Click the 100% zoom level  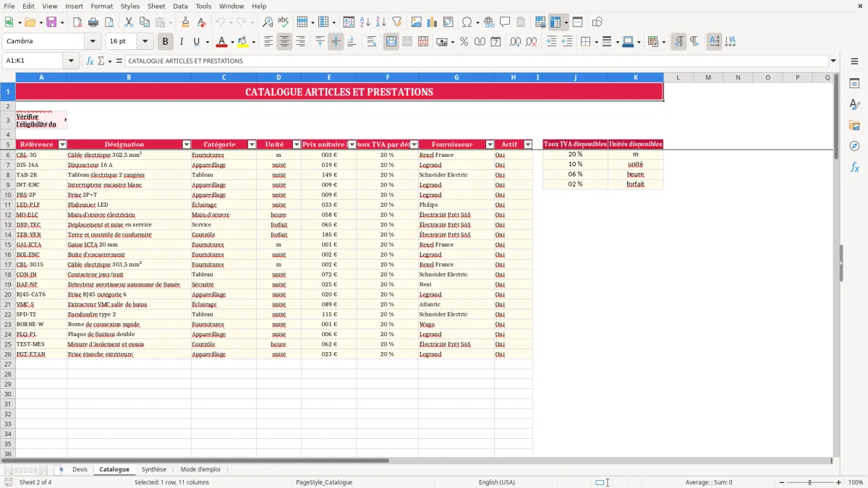[855, 482]
